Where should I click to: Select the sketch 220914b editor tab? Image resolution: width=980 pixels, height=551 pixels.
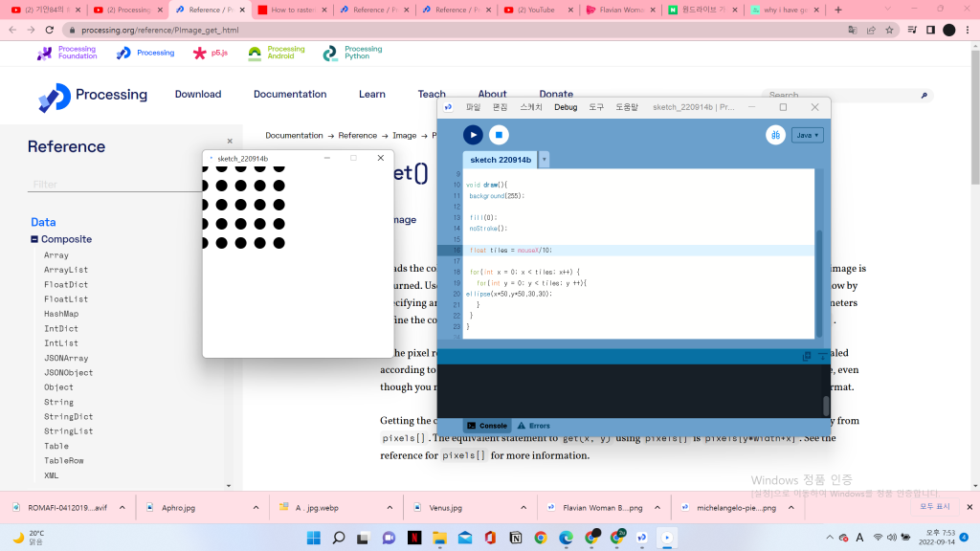500,160
